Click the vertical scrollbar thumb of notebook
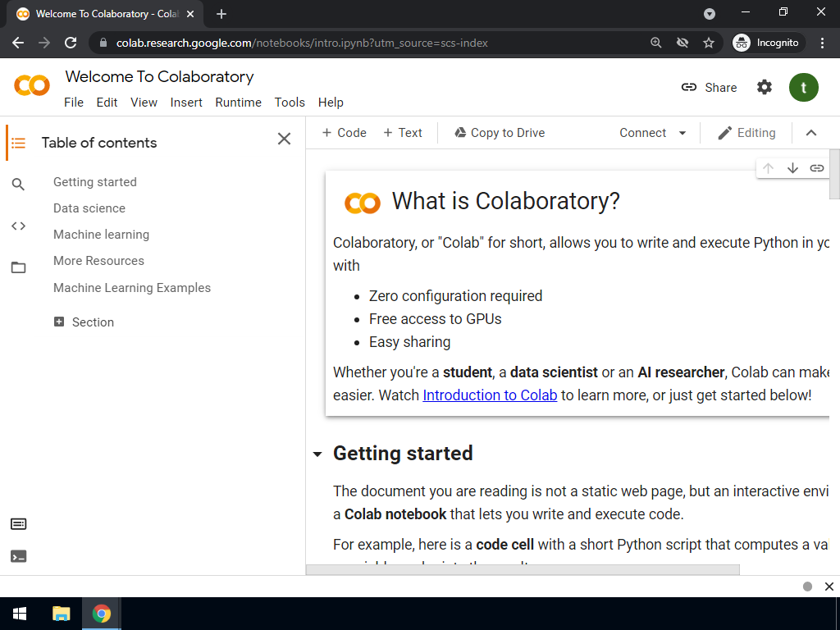 [834, 174]
